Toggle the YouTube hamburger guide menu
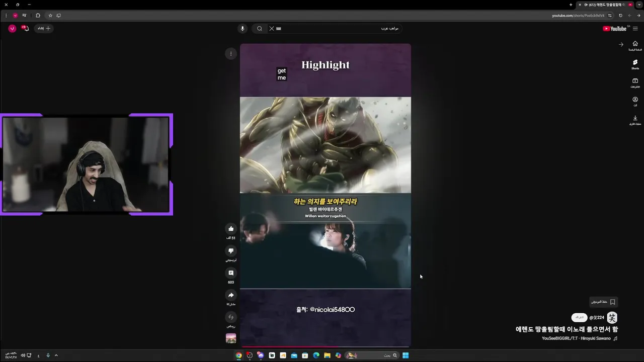Image resolution: width=644 pixels, height=362 pixels. [x=635, y=29]
